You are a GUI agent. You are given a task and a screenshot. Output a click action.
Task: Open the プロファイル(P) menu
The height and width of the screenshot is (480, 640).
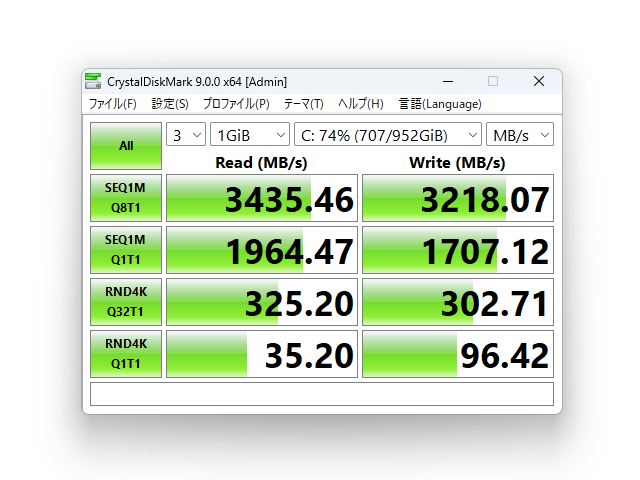tap(236, 104)
